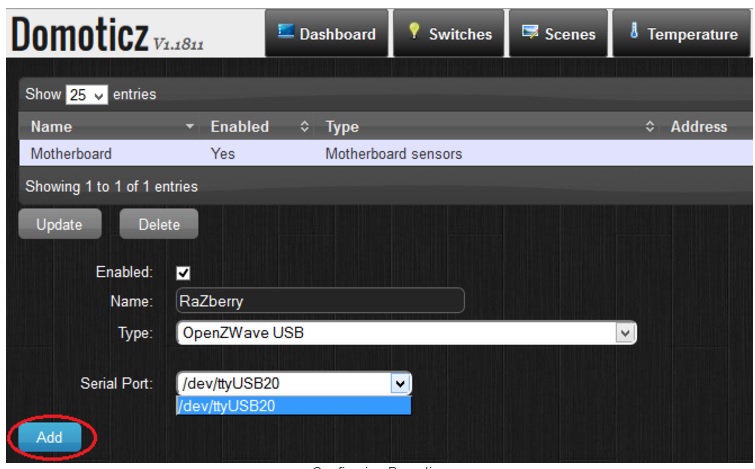
Task: Sort the table by Name column arrow
Action: (190, 127)
